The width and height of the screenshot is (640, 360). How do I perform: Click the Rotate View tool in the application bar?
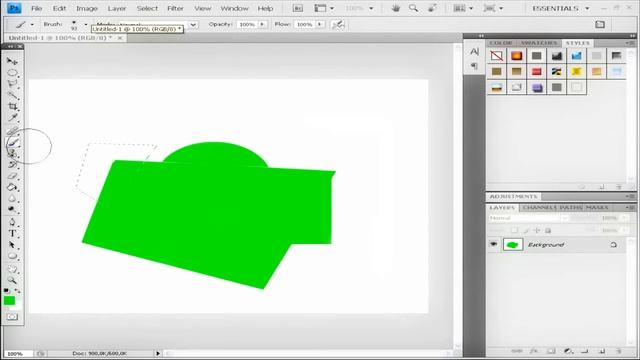click(x=432, y=8)
